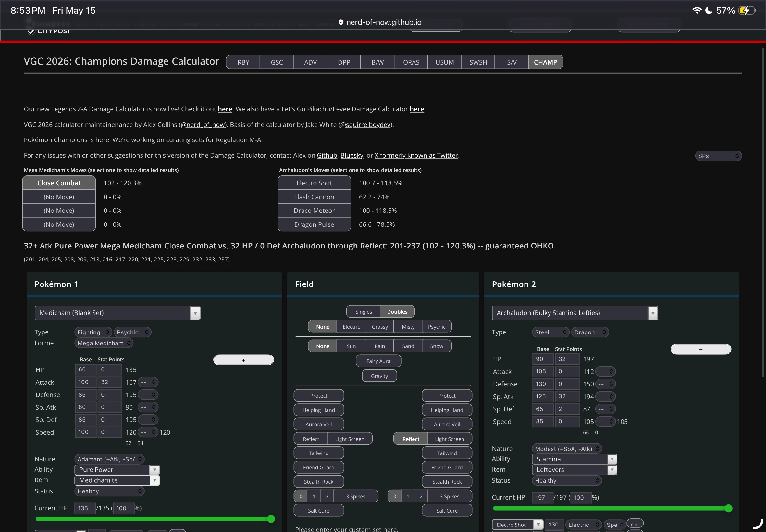Adjust Pokémon 2's current HP slider
The height and width of the screenshot is (532, 766).
612,508
